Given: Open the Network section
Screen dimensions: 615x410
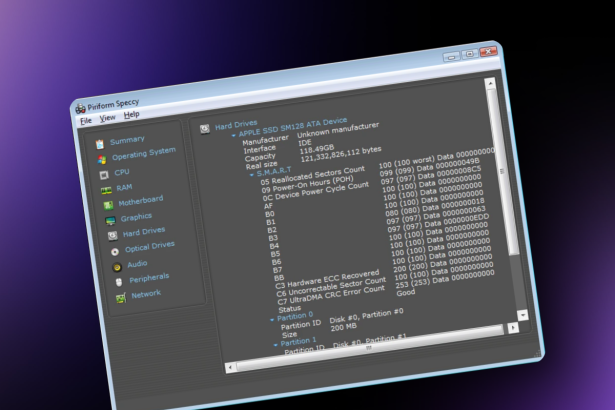Looking at the screenshot, I should [x=146, y=294].
